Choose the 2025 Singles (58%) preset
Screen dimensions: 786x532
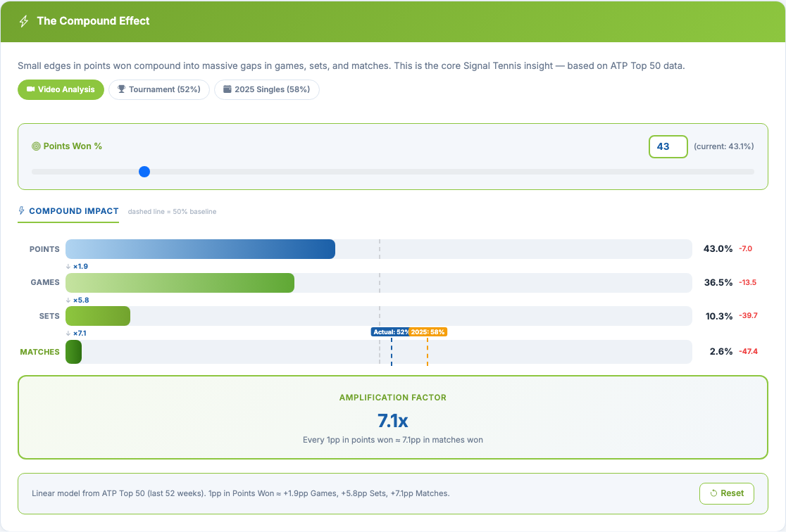point(266,90)
